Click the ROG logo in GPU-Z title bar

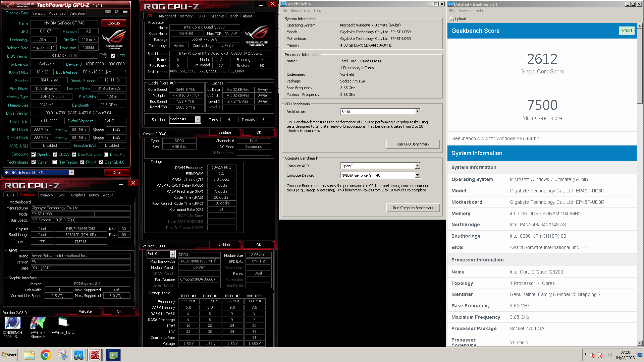[x=19, y=5]
